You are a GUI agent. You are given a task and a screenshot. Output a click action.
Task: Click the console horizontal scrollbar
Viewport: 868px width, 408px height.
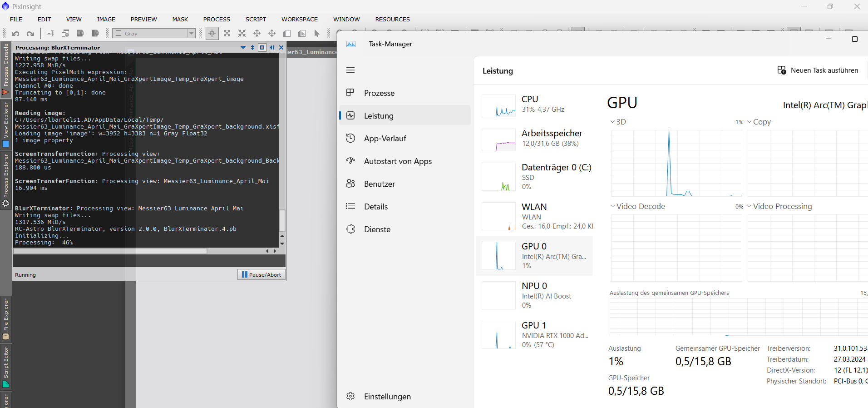pyautogui.click(x=111, y=251)
